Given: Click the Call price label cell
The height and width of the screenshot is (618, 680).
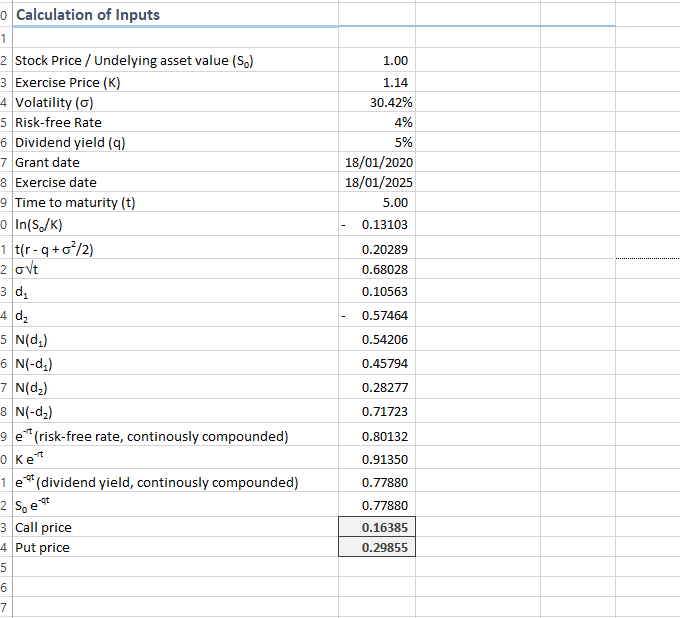Looking at the screenshot, I should click(x=176, y=527).
